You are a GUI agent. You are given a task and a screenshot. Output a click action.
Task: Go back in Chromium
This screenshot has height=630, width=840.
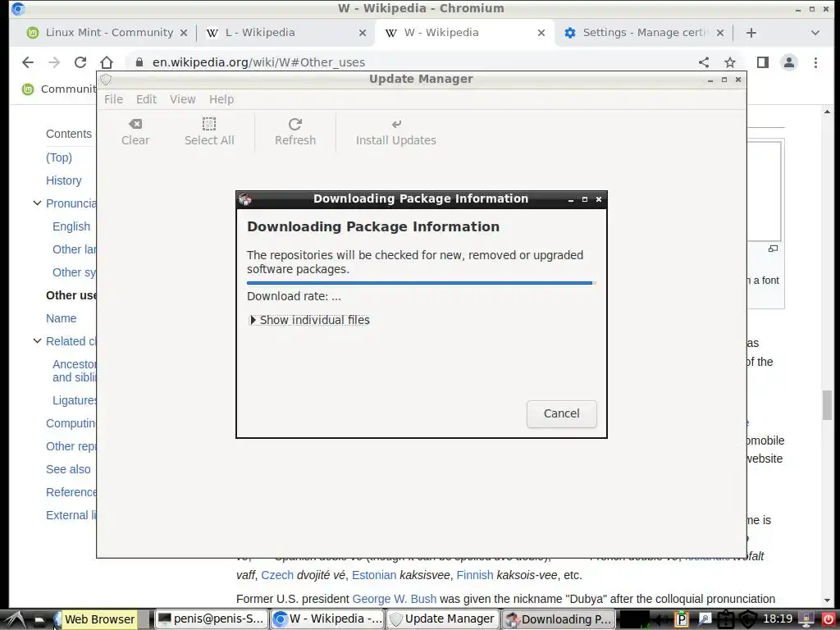point(28,62)
